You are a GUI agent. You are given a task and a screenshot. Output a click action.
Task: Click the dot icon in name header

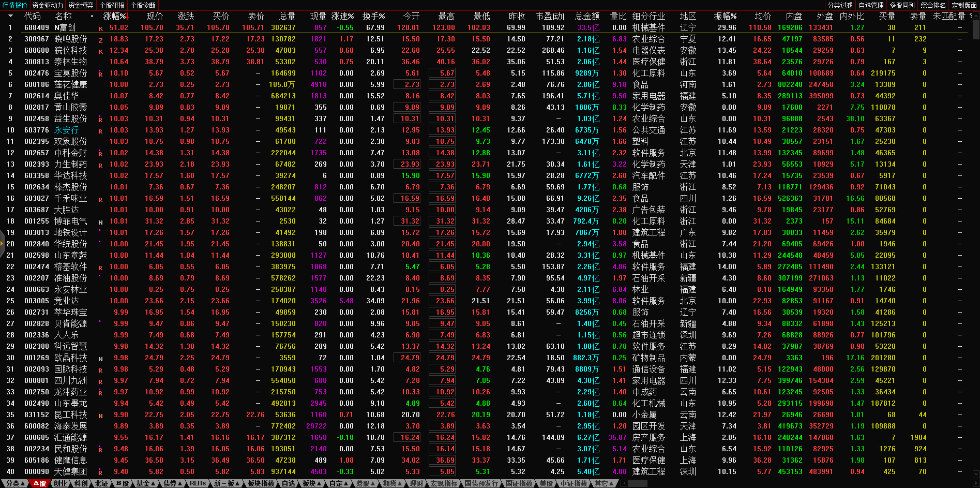point(92,16)
